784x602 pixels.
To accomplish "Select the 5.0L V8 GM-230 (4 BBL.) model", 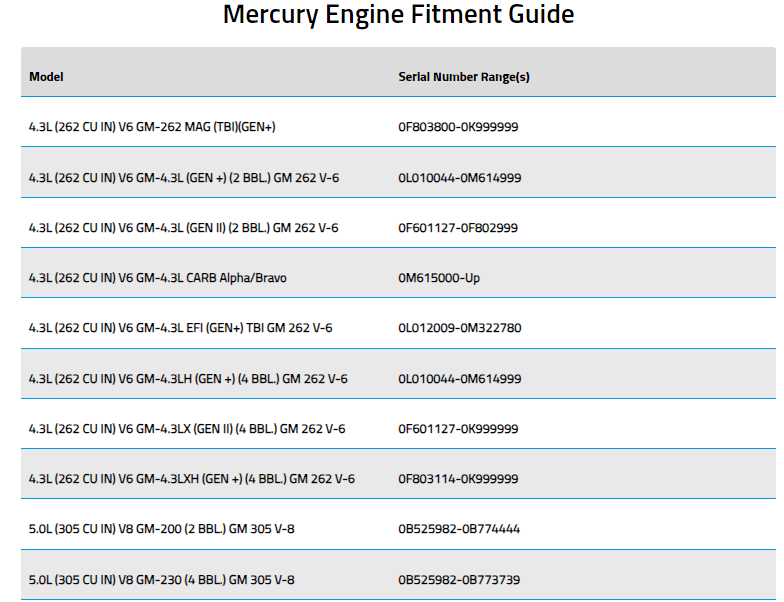I will [x=162, y=580].
